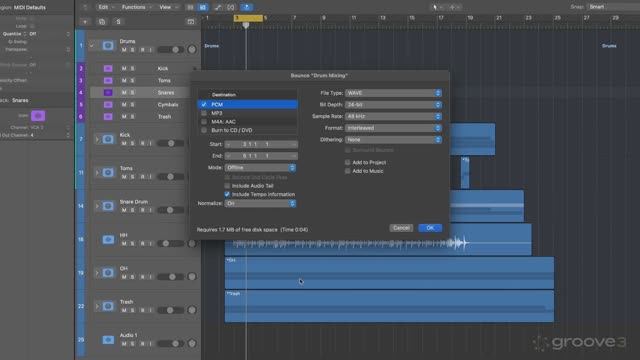Check the M4A: AAC destination checkbox
This screenshot has width=640, height=360.
click(x=204, y=122)
